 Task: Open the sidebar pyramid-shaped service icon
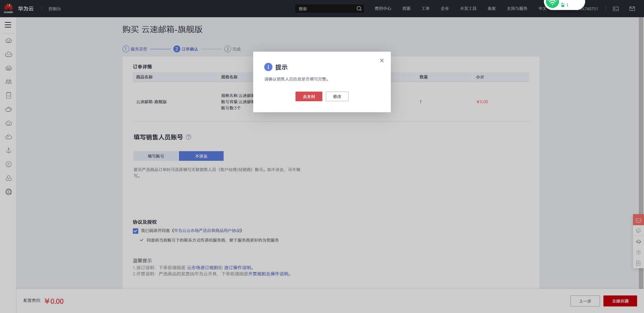(9, 151)
